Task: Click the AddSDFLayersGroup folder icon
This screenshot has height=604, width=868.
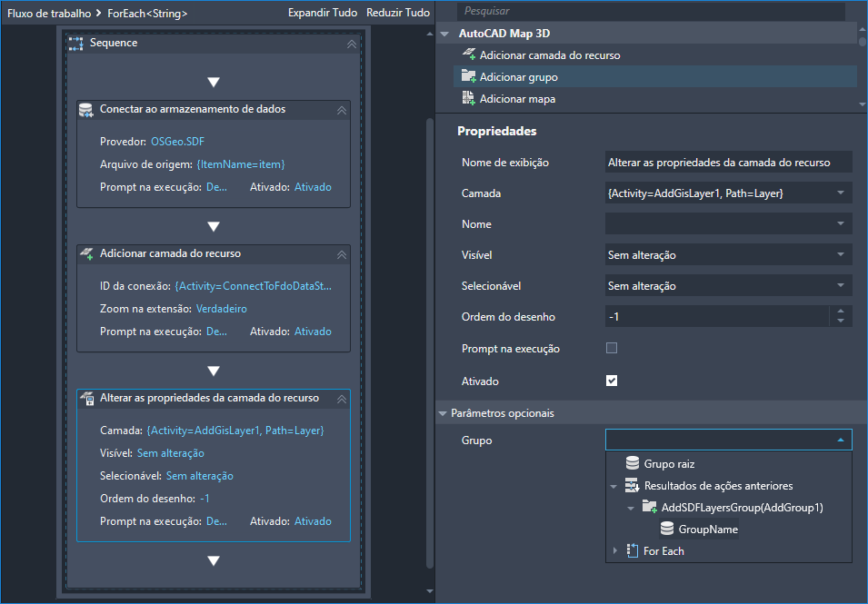Action: pos(649,507)
